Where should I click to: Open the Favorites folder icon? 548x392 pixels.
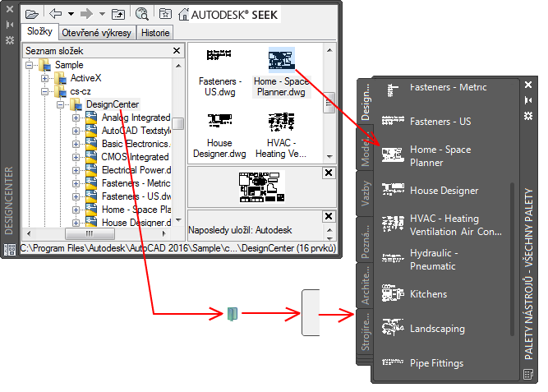click(165, 14)
